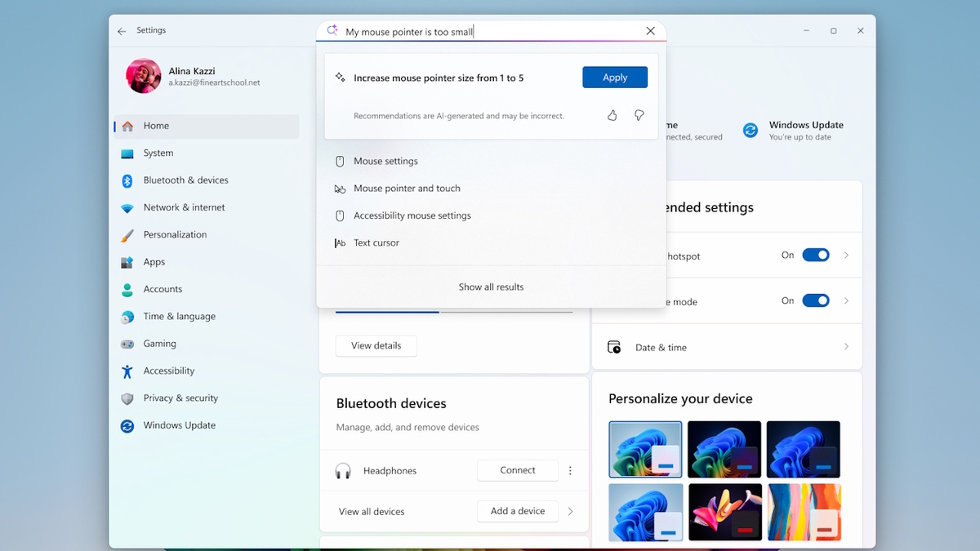Click the a.kazzi@fineartschool.net email text

pyautogui.click(x=214, y=83)
